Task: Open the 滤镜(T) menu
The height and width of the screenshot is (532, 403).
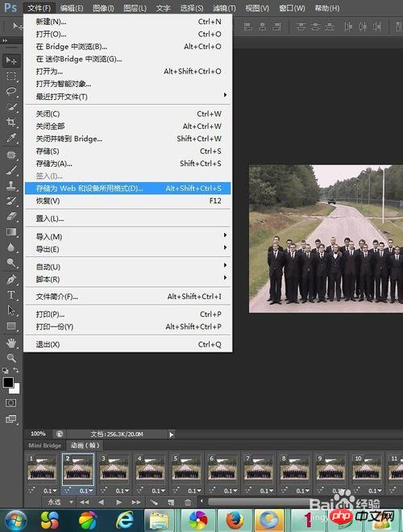Action: point(224,8)
